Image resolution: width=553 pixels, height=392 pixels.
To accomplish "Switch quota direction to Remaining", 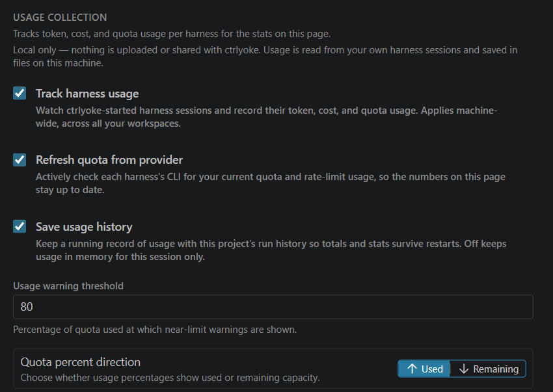I will tap(488, 369).
